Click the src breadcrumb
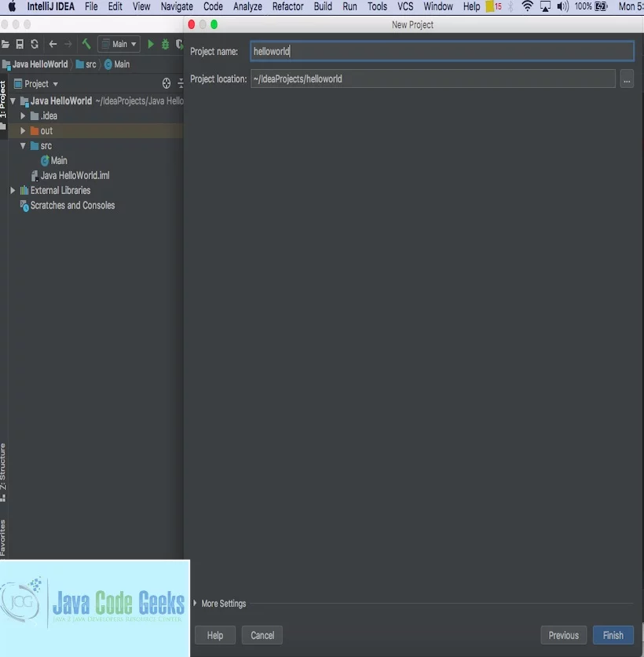The width and height of the screenshot is (644, 657). click(86, 64)
